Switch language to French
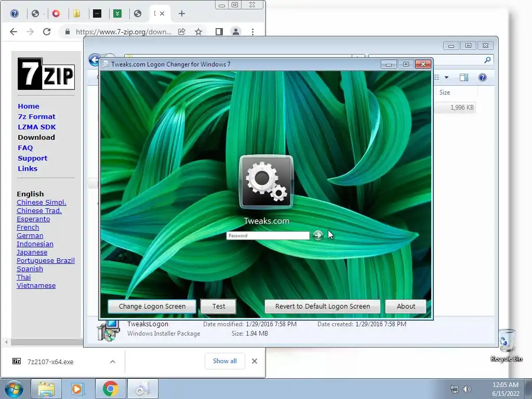The height and width of the screenshot is (399, 532). click(x=28, y=228)
